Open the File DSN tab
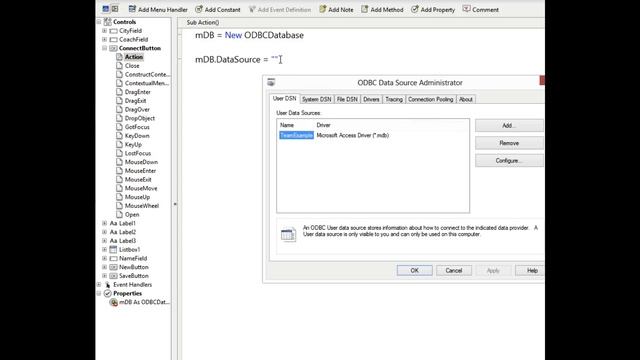The width and height of the screenshot is (640, 360). point(347,99)
